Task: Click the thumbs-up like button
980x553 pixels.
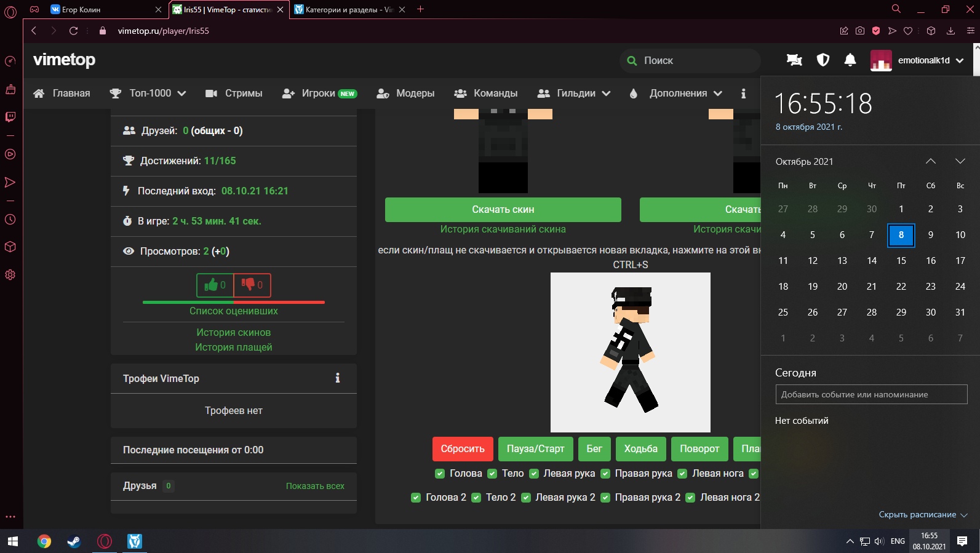Action: [215, 285]
